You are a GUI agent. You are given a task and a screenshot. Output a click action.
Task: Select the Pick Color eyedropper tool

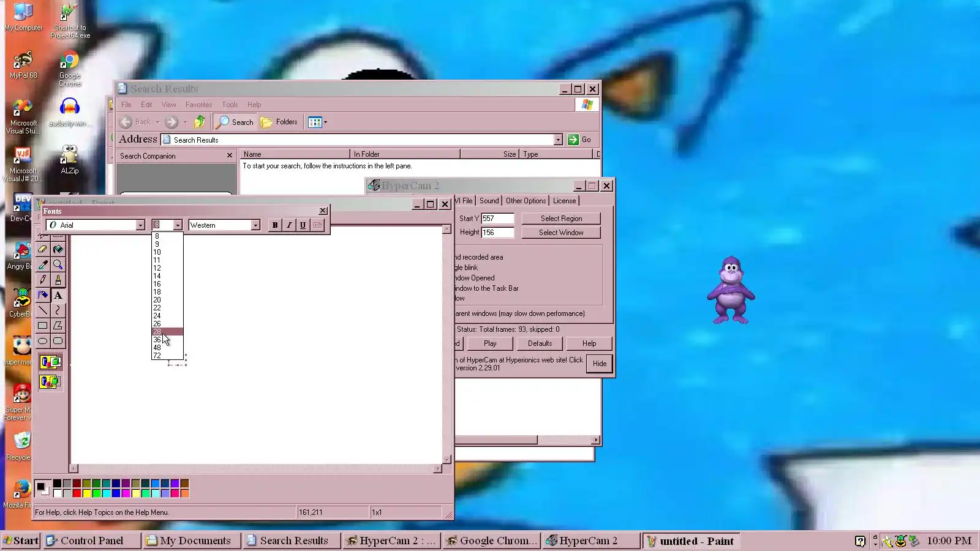point(43,264)
